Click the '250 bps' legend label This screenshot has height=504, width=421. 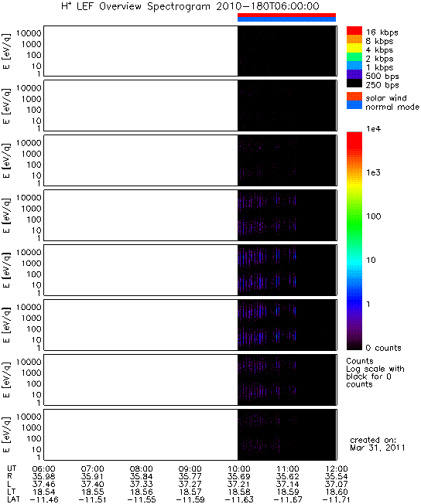coord(382,85)
